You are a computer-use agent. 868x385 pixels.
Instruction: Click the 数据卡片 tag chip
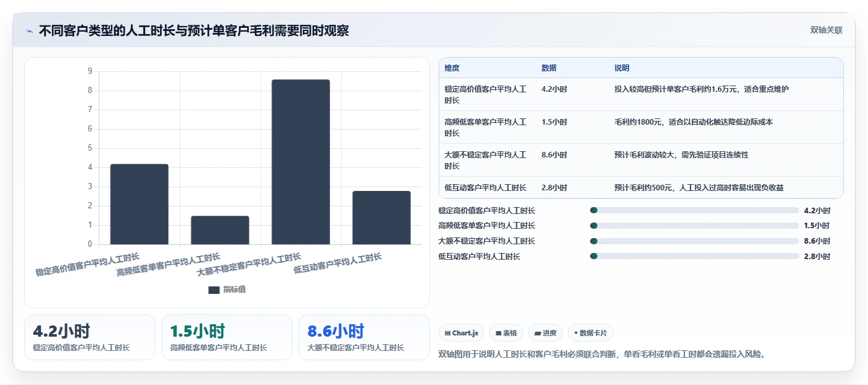pyautogui.click(x=591, y=333)
